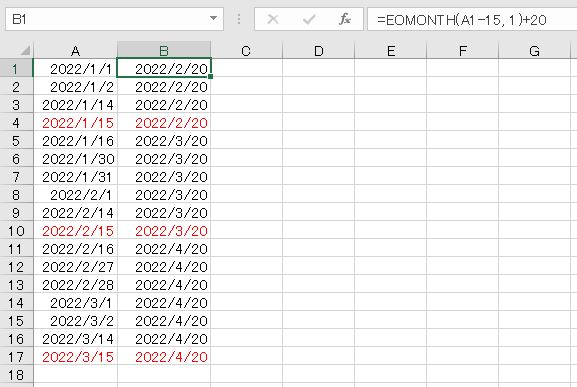The height and width of the screenshot is (387, 577).
Task: Select cell A15 containing 2022/3/2
Action: pos(75,320)
